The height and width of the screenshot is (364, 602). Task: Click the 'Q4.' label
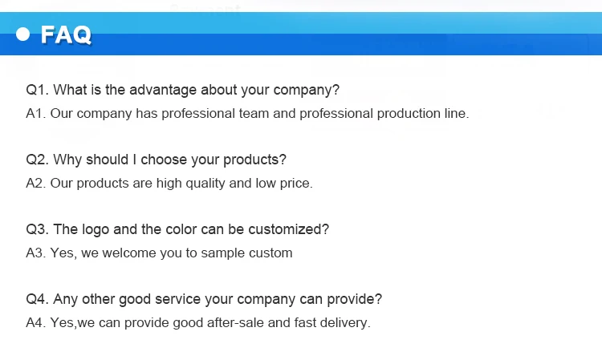click(x=37, y=299)
